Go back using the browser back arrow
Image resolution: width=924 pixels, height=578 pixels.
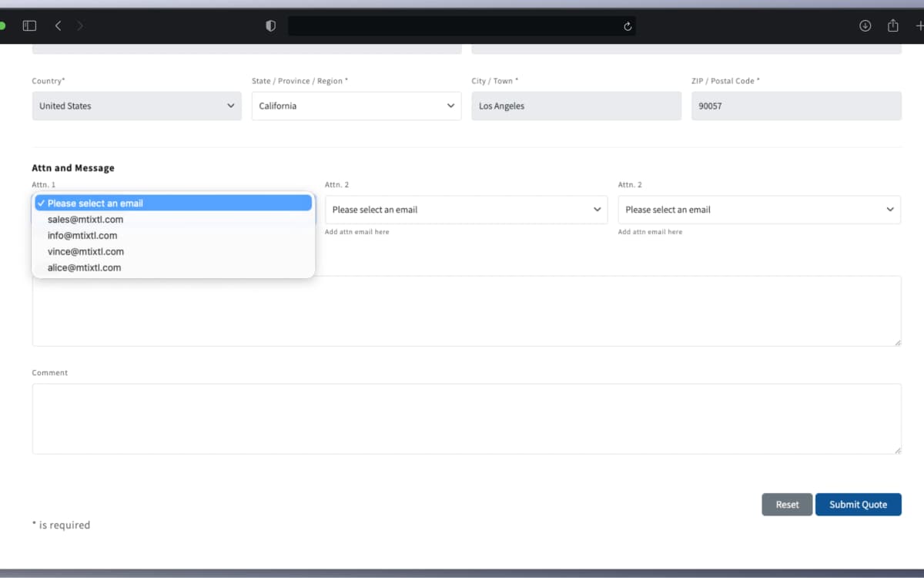(58, 25)
